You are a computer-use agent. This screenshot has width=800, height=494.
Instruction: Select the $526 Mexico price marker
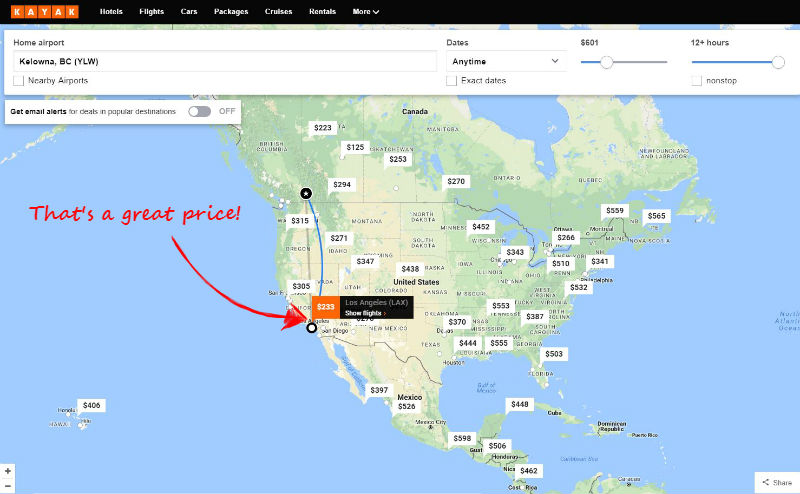(x=407, y=406)
